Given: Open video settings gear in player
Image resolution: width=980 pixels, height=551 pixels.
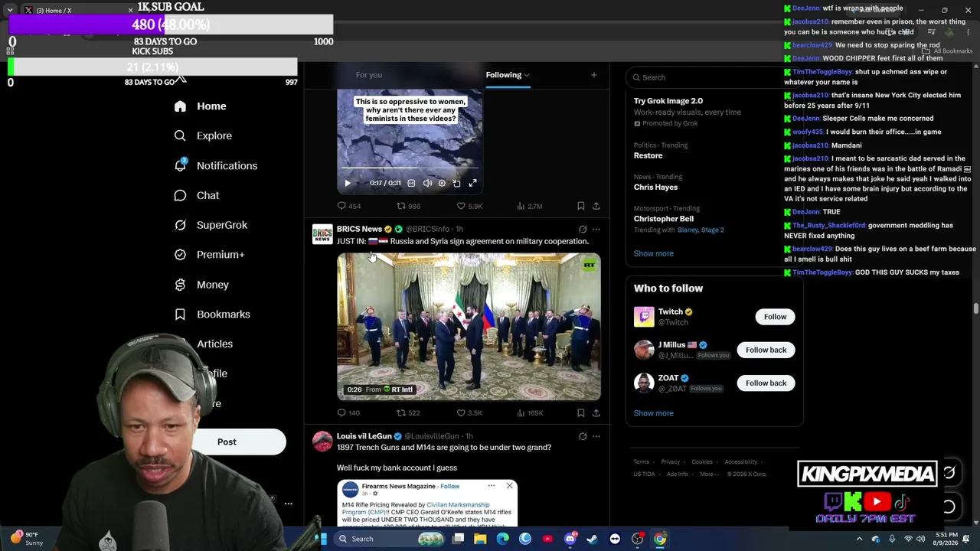Looking at the screenshot, I should (442, 183).
